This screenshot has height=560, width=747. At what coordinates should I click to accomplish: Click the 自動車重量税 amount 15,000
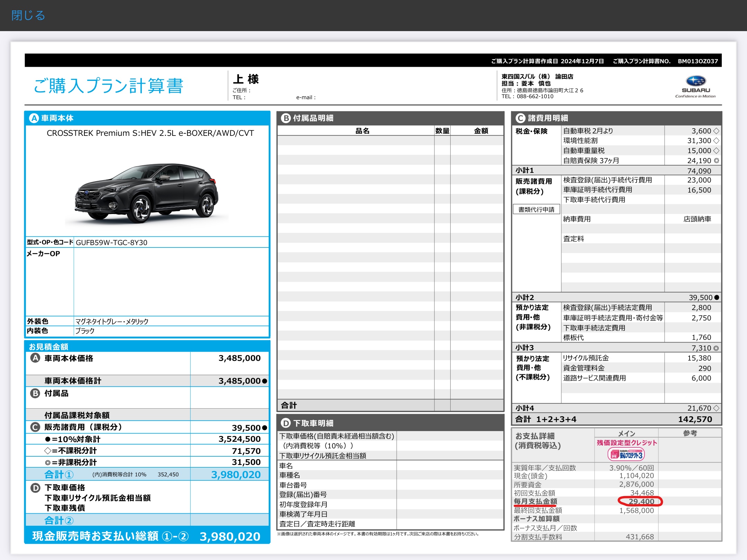click(x=699, y=151)
